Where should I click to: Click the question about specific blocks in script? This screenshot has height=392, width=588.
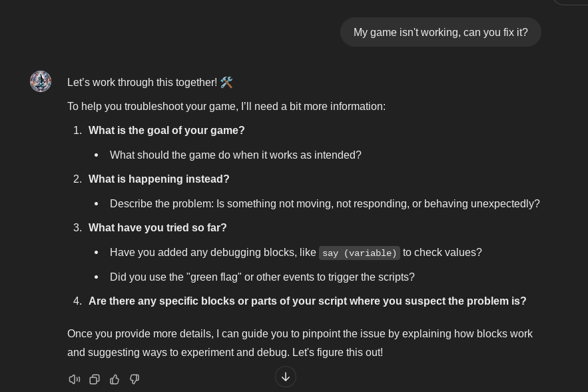(x=307, y=301)
